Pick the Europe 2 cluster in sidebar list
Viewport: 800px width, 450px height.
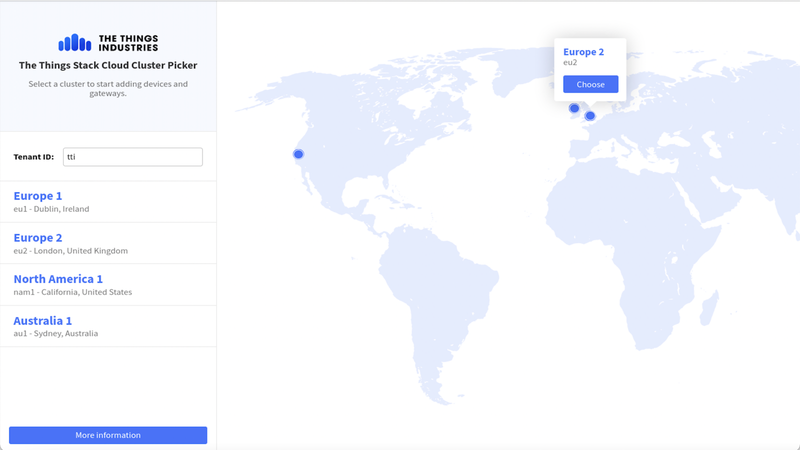[108, 243]
